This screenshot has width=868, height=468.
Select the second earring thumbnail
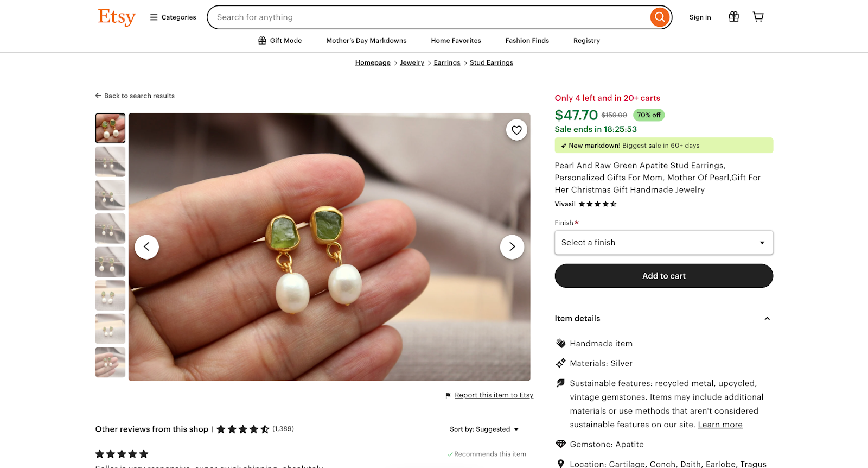pos(110,161)
